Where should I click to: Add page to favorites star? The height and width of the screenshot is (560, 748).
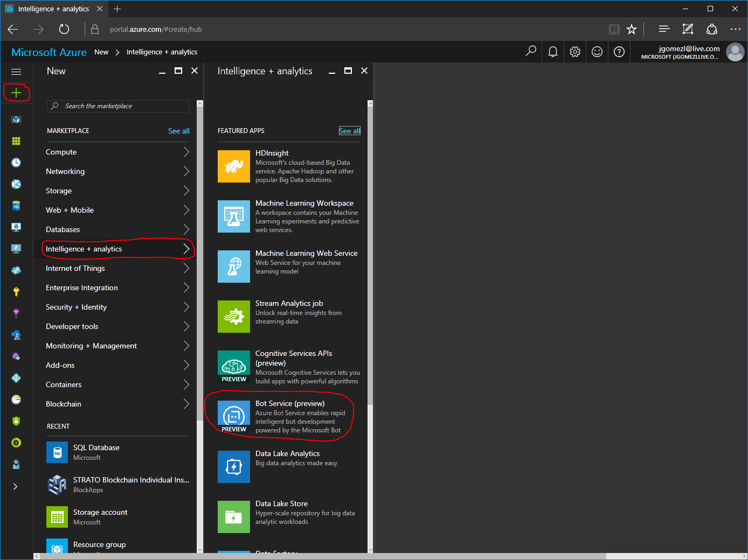(632, 29)
